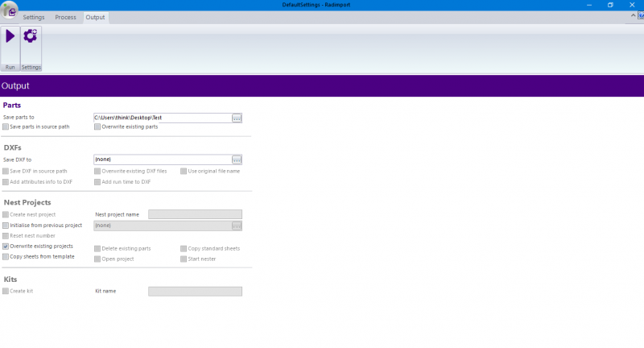Select the Output tab
Image resolution: width=644 pixels, height=348 pixels.
point(95,17)
